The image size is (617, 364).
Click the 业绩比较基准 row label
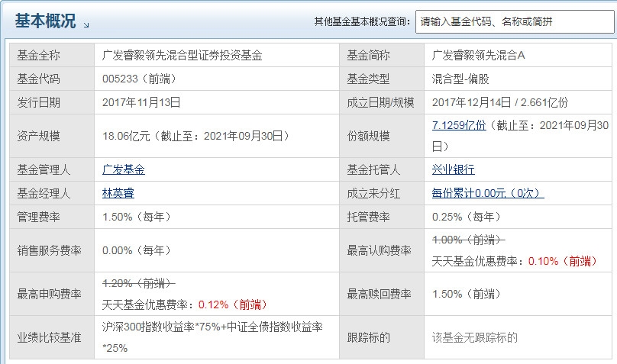tap(49, 337)
